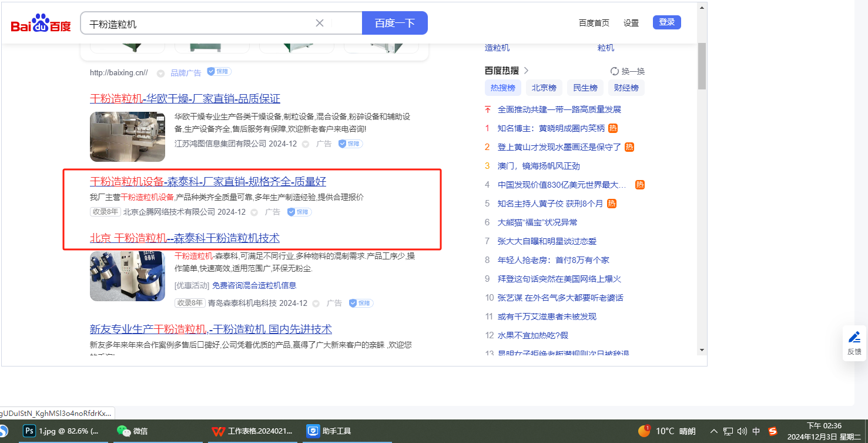Open the dropdown arrow beside 北京企腾网络技术有限公司
The height and width of the screenshot is (443, 868).
pos(254,212)
